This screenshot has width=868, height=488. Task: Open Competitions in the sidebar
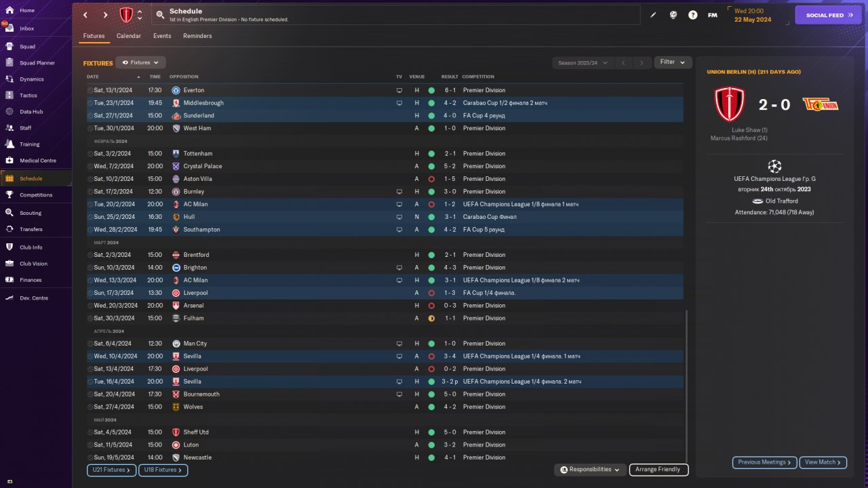pos(36,195)
